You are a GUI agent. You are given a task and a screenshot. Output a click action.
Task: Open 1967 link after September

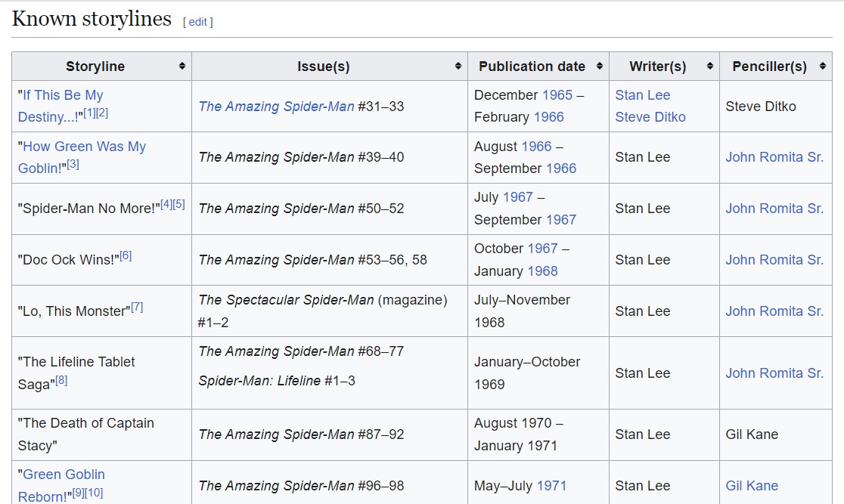tap(561, 220)
